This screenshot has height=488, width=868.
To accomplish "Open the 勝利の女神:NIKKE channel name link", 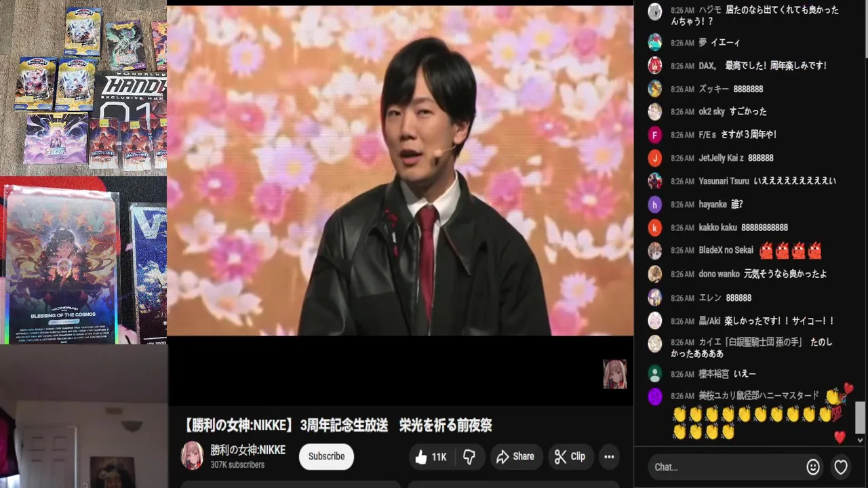I will pyautogui.click(x=248, y=450).
